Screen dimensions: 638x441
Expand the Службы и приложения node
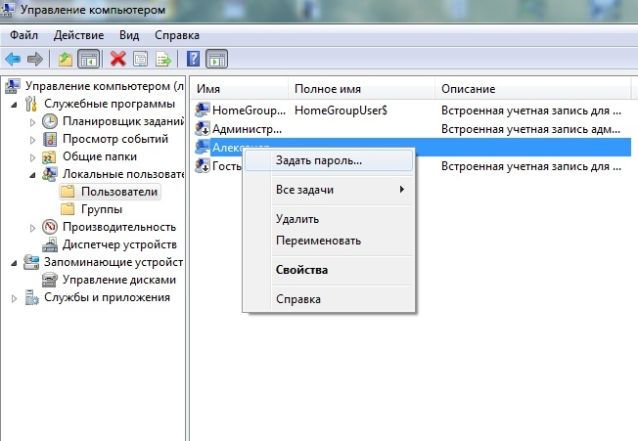coord(14,298)
